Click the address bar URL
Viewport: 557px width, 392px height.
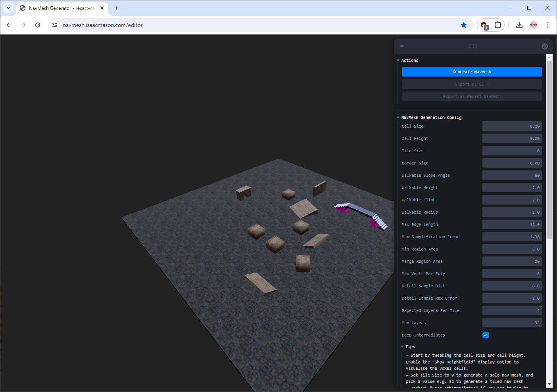pyautogui.click(x=103, y=25)
